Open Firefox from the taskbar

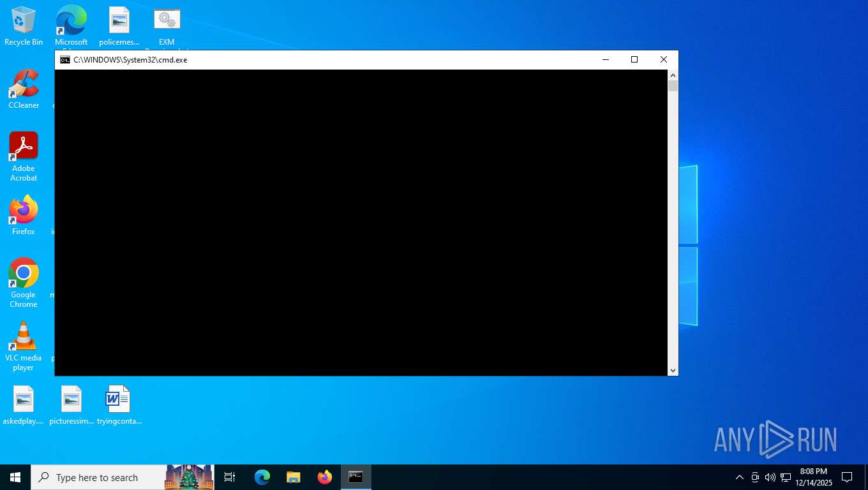click(x=325, y=477)
